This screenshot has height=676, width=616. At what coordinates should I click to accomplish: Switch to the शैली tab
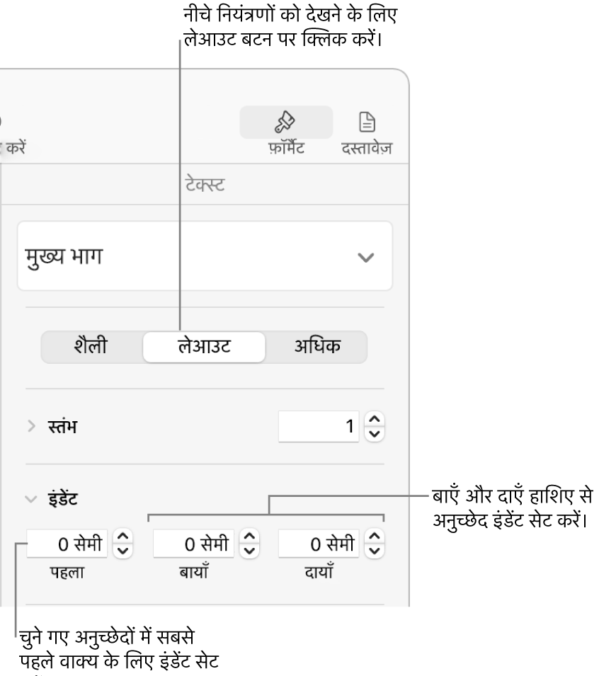(x=91, y=347)
